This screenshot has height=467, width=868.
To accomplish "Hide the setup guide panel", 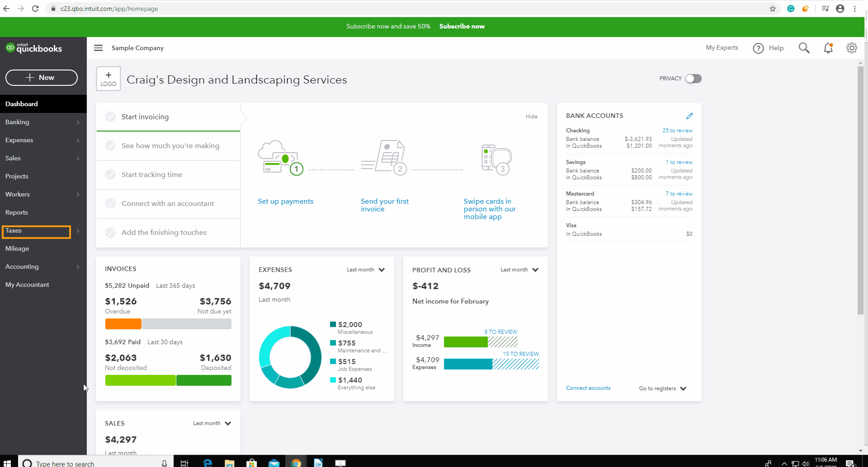I will point(532,117).
